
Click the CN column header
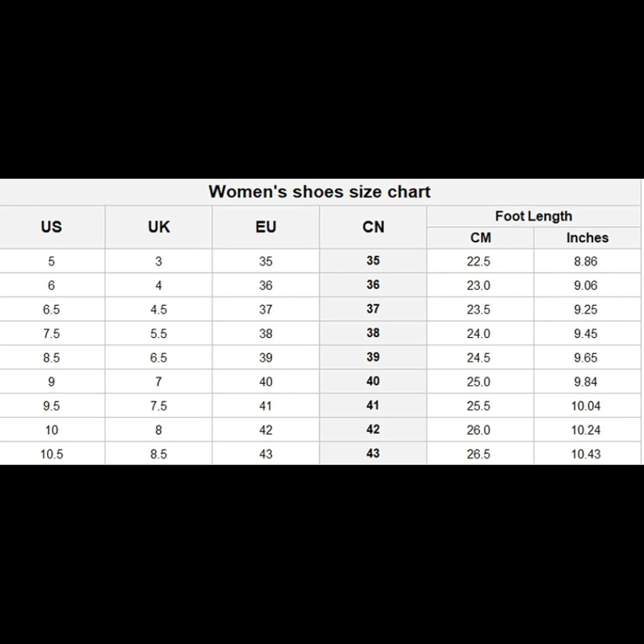373,227
